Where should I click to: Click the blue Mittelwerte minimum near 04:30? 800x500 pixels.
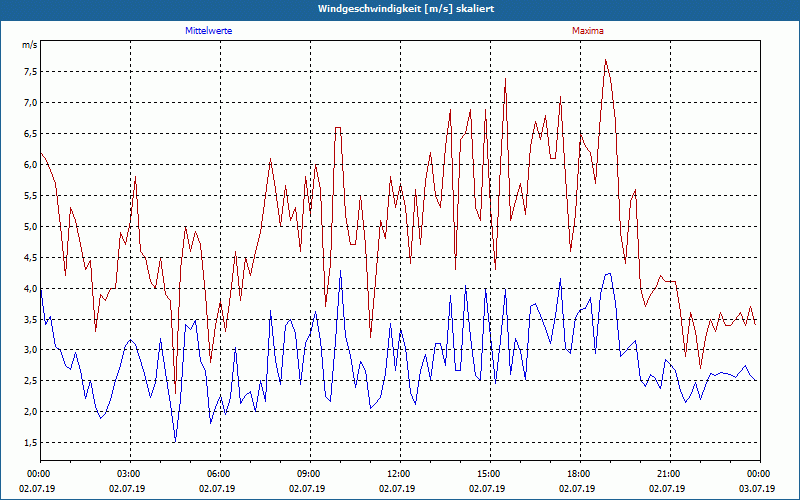click(175, 441)
